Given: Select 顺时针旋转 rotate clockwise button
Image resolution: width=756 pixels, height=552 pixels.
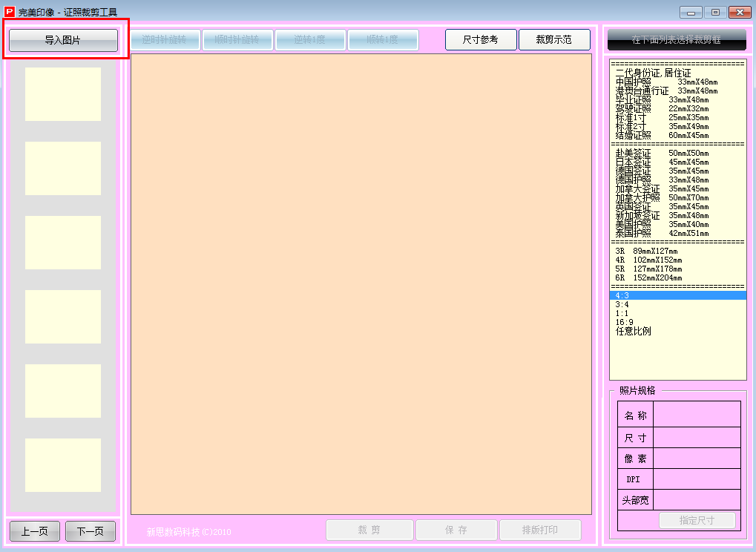Looking at the screenshot, I should point(237,39).
